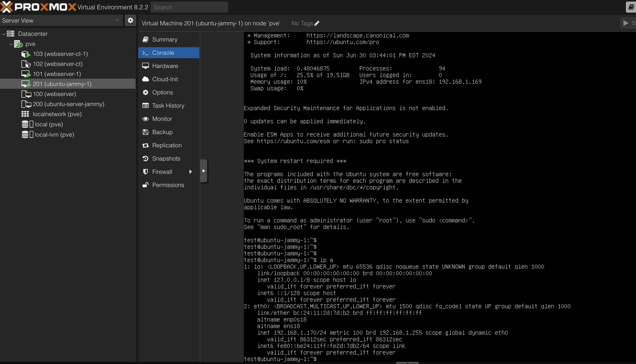Open the Documentation book button
636x364 pixels.
[631, 7]
